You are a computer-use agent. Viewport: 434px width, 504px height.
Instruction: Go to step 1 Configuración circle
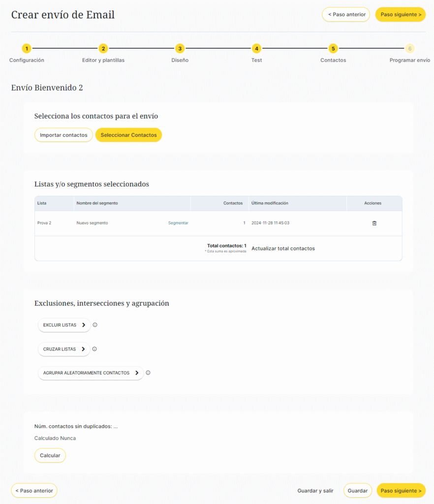(27, 48)
